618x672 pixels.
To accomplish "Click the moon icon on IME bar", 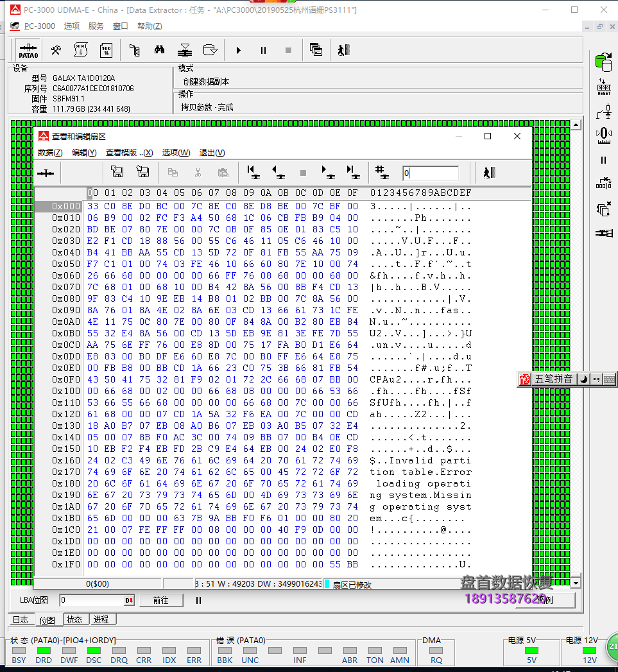I will pos(584,379).
